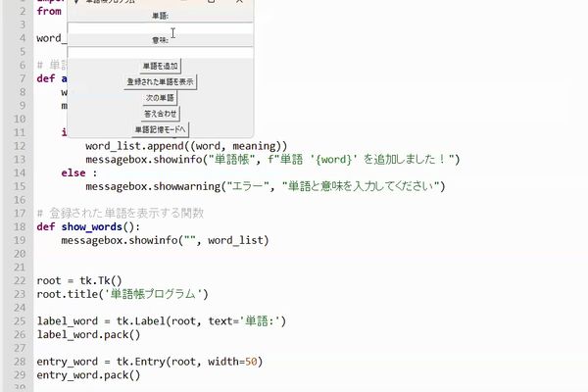The width and height of the screenshot is (588, 392).
Task: Click the 単語: label in the dialog
Action: tap(160, 16)
